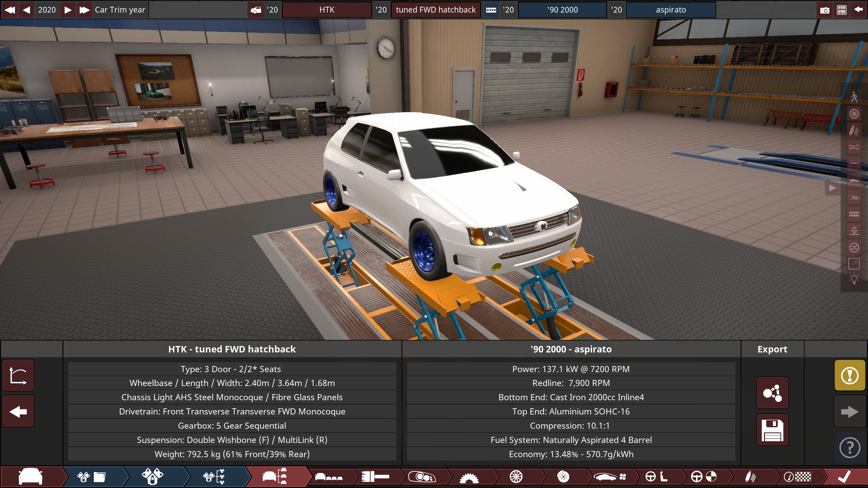Go forward with the right arrow button
This screenshot has width=868, height=488.
(850, 412)
